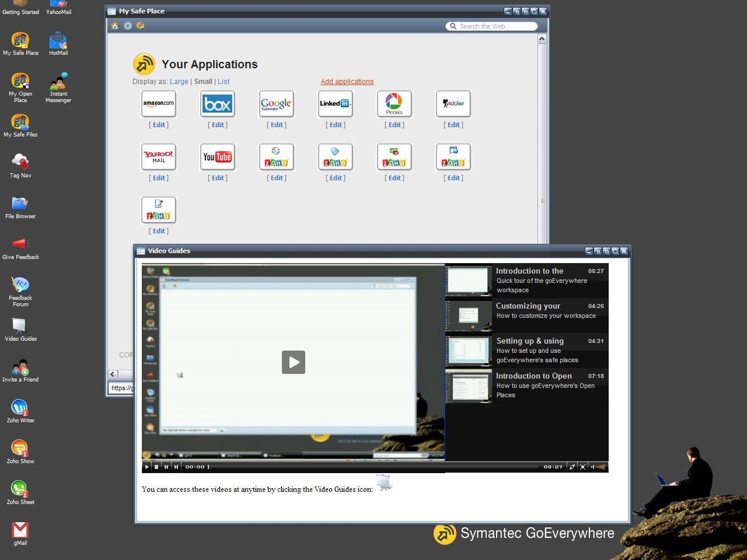Image resolution: width=747 pixels, height=560 pixels.
Task: Open the LinkedIn application tile
Action: click(x=336, y=104)
